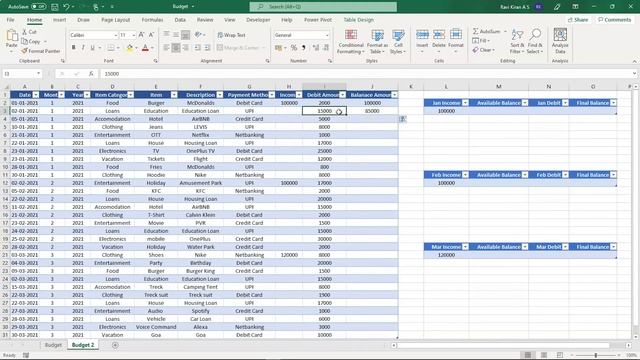The height and width of the screenshot is (360, 640).
Task: Open Format as Table gallery
Action: click(377, 42)
